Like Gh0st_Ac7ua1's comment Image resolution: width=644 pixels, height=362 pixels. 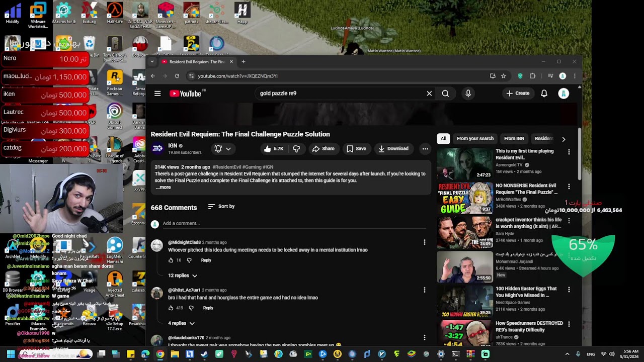tap(171, 308)
